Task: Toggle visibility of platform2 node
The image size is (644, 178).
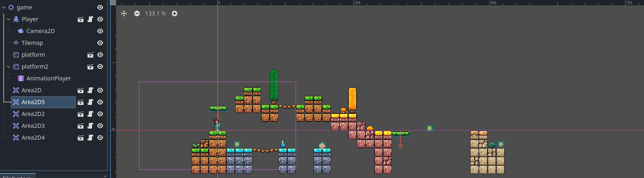Action: 100,67
